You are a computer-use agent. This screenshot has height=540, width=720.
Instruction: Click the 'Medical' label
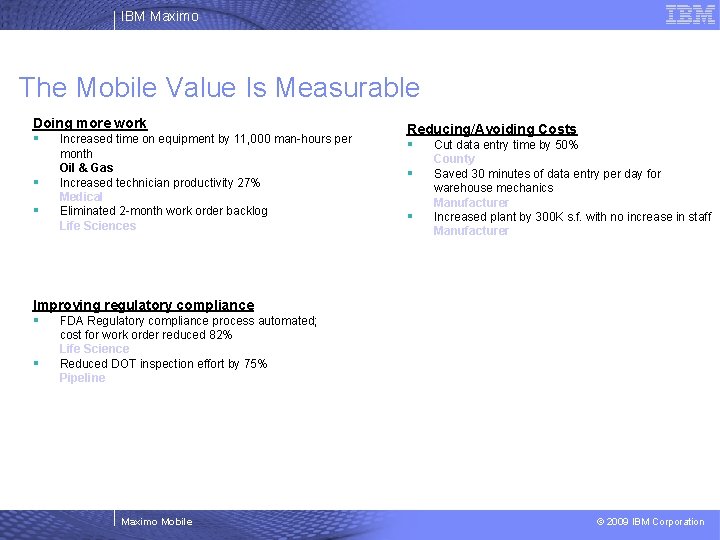tap(81, 197)
